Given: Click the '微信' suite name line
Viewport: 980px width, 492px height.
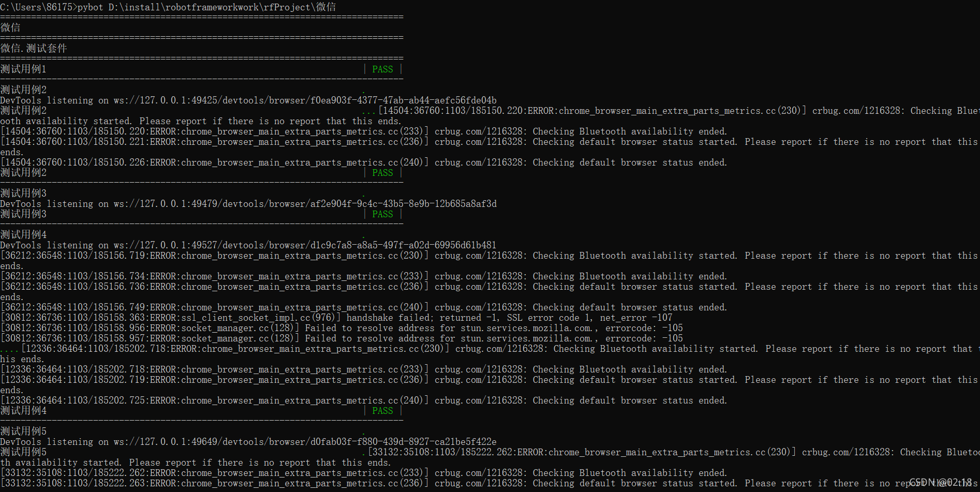Looking at the screenshot, I should pos(10,27).
